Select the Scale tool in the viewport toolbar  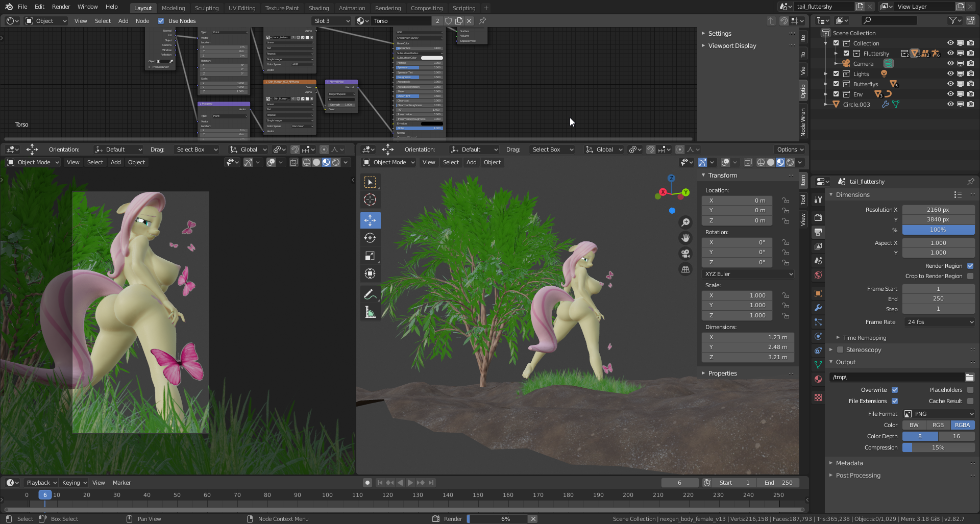coord(370,256)
